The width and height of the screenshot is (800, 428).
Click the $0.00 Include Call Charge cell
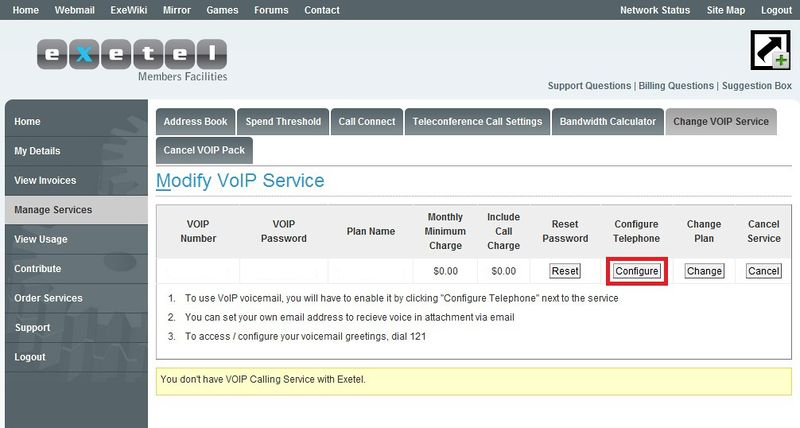click(x=504, y=271)
